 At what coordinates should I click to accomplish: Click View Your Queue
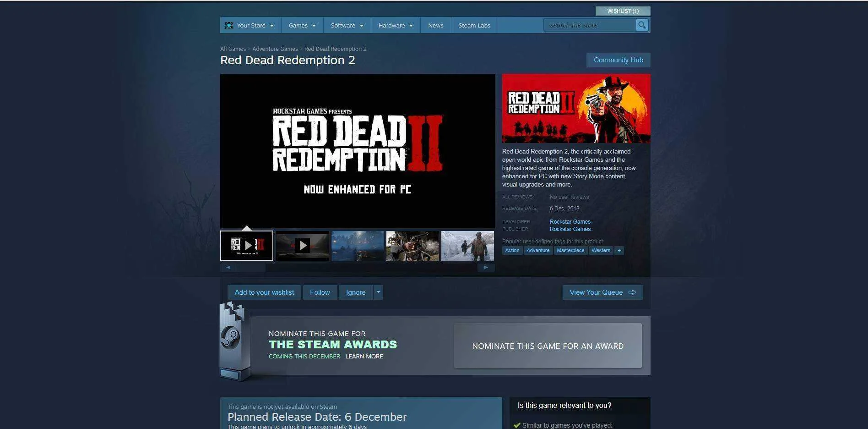pyautogui.click(x=602, y=292)
